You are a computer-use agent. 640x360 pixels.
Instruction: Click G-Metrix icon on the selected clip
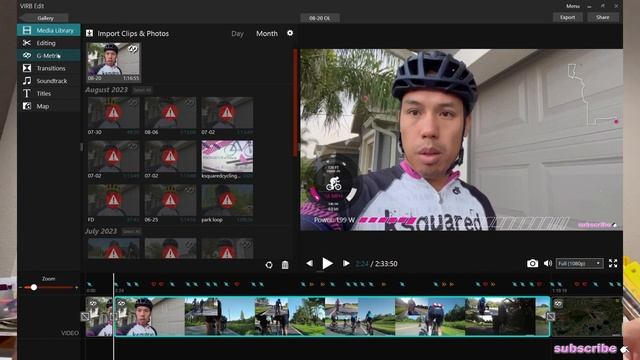121,304
